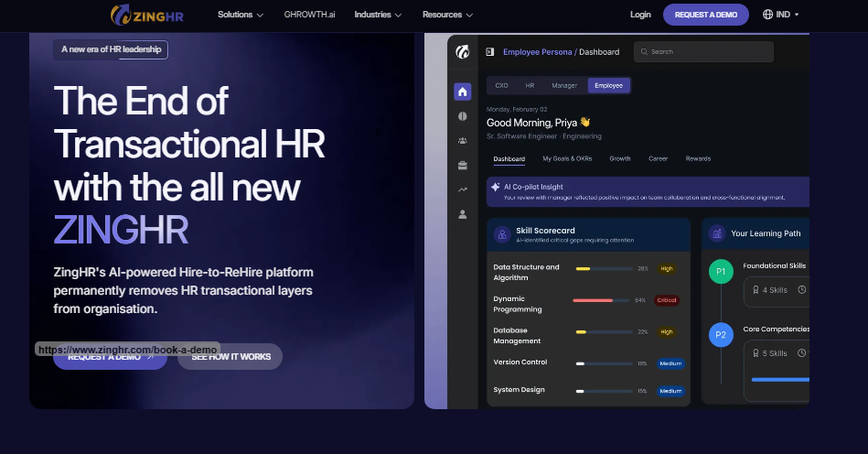Click the AI Co-pilot sparkle icon
The width and height of the screenshot is (868, 454).
point(496,187)
